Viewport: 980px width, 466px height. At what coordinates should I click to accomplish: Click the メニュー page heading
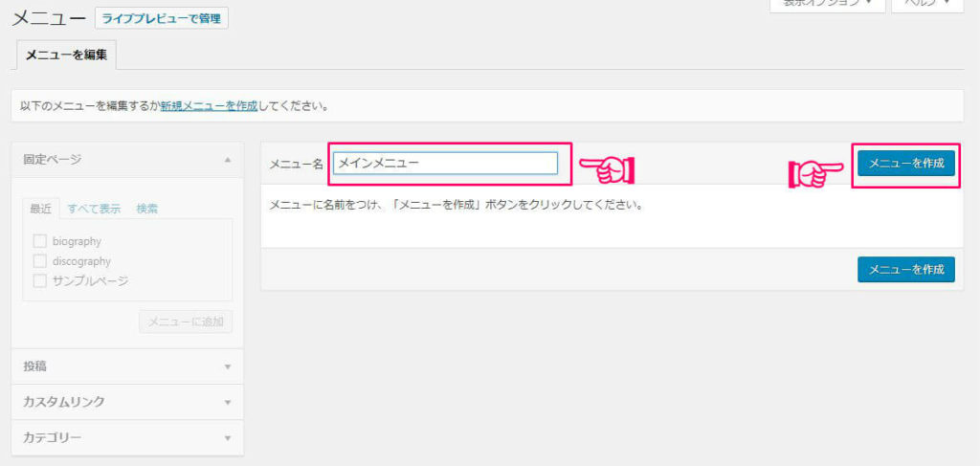pos(49,18)
